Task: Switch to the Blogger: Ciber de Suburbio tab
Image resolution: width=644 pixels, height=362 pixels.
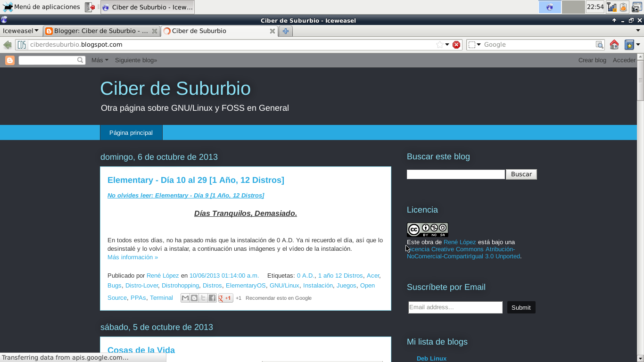Action: click(101, 31)
